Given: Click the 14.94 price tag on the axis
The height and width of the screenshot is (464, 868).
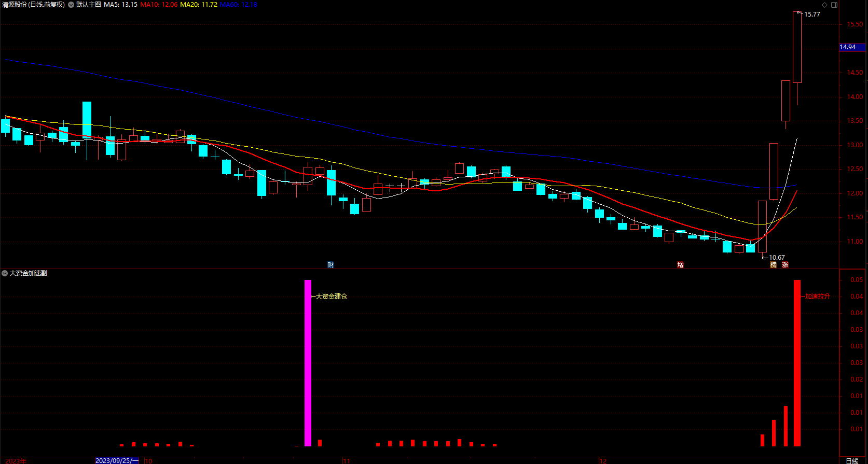Looking at the screenshot, I should pos(852,47).
